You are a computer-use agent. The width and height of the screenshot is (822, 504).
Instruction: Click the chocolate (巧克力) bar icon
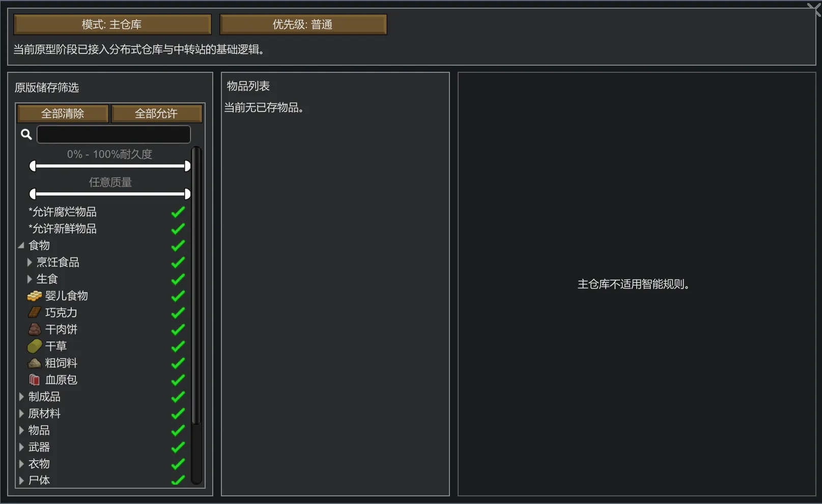tap(34, 313)
